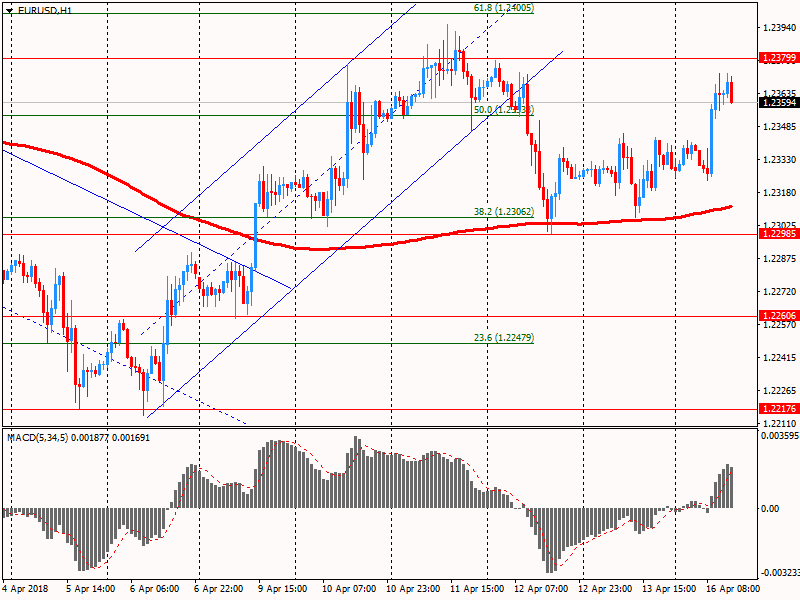Image resolution: width=800 pixels, height=600 pixels.
Task: Click the MACD 0.003595 scale value
Action: click(780, 436)
